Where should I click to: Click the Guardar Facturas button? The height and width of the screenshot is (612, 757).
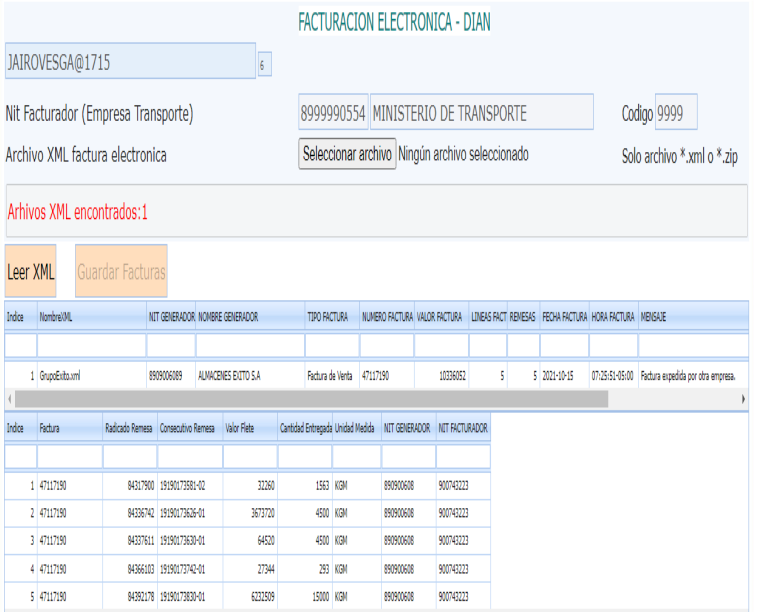pyautogui.click(x=121, y=271)
